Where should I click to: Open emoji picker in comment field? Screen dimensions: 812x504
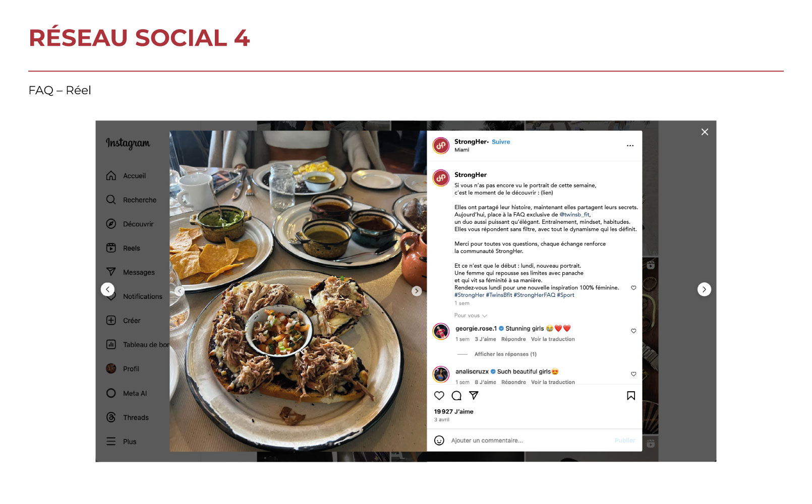click(439, 440)
